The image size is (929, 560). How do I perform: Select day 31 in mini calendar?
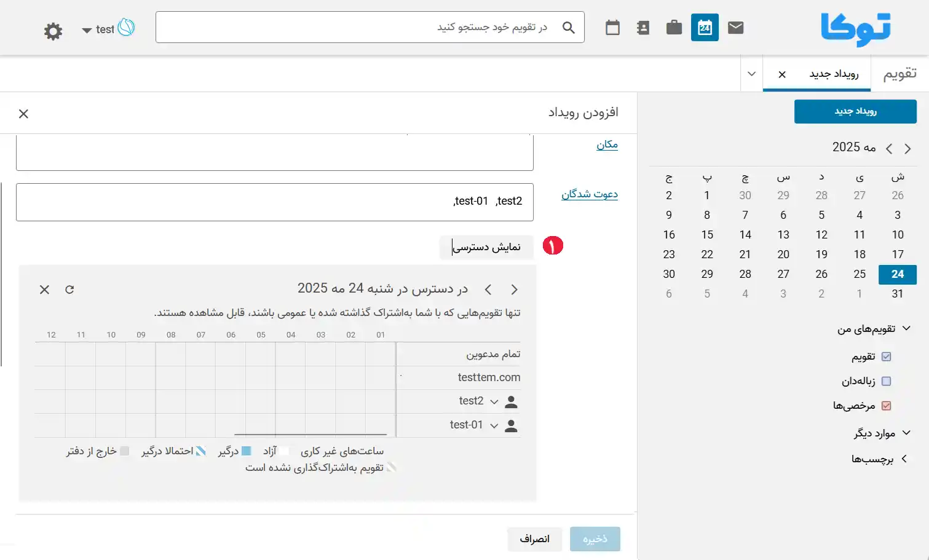pos(898,294)
